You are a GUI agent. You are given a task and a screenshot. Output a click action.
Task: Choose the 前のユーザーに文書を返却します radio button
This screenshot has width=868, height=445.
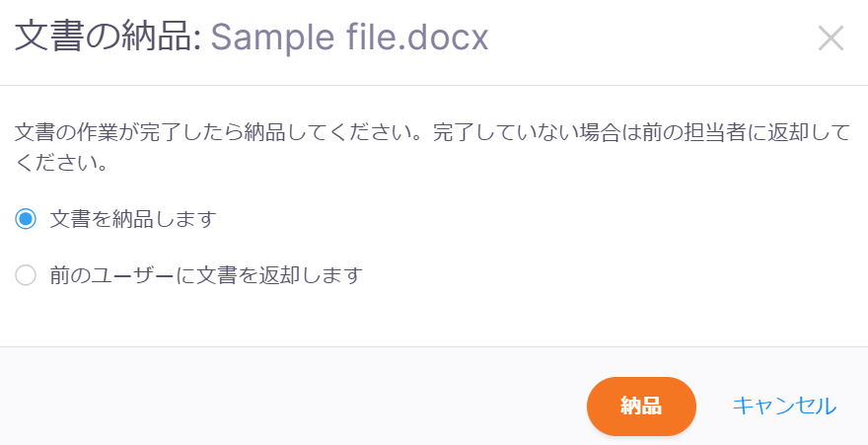pyautogui.click(x=26, y=275)
